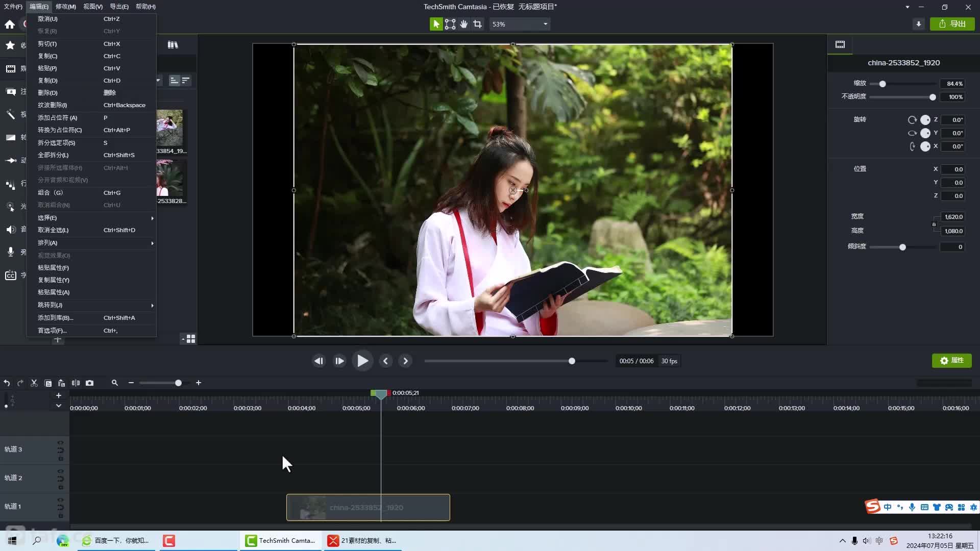Click the green 导出 button
The height and width of the screenshot is (551, 980).
[952, 24]
